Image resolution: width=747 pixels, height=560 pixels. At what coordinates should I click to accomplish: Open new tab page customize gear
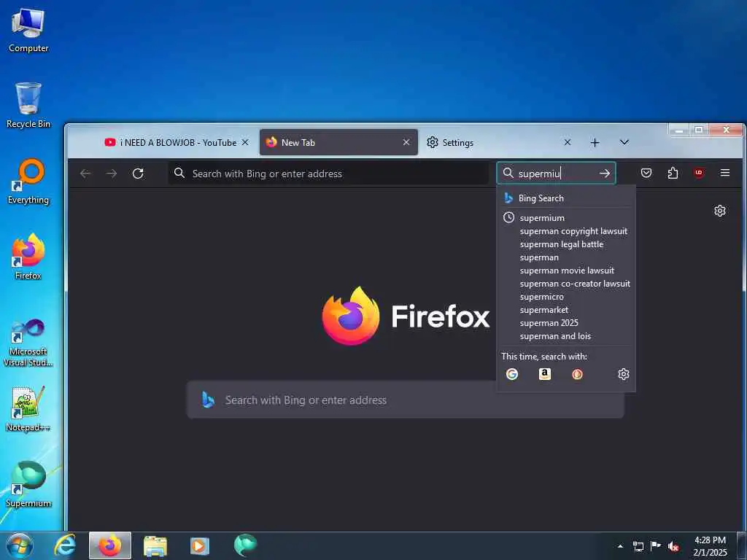720,211
